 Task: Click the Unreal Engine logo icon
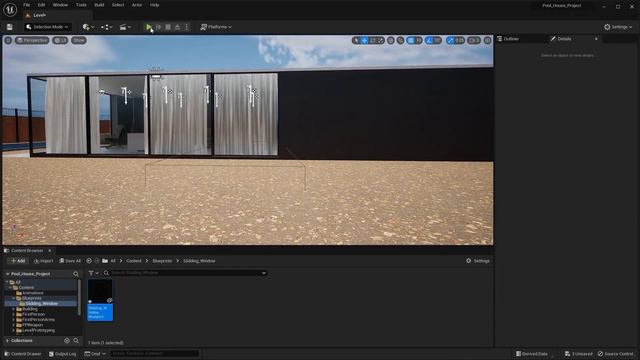pyautogui.click(x=10, y=9)
